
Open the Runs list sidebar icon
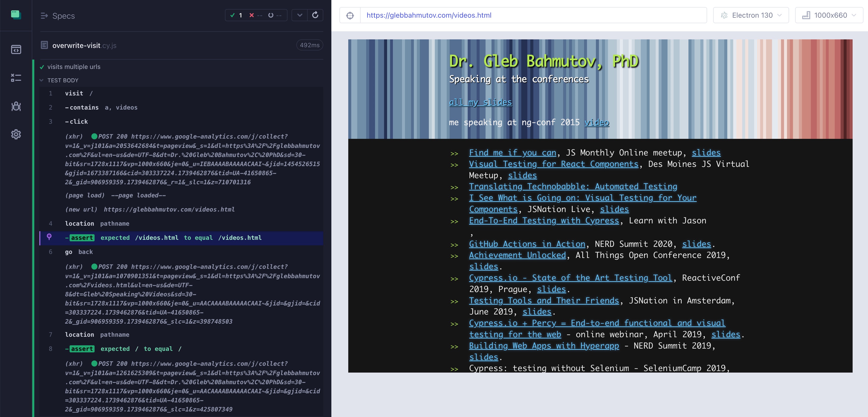click(x=16, y=78)
